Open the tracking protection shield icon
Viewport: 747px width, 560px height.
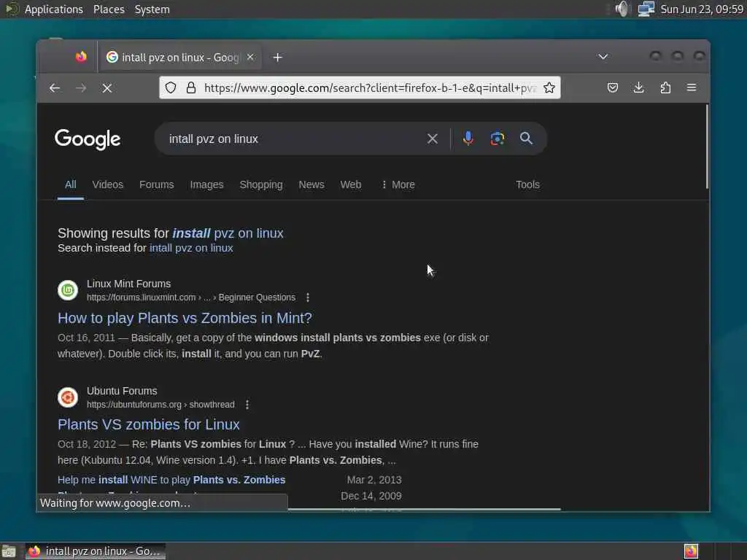pos(171,87)
